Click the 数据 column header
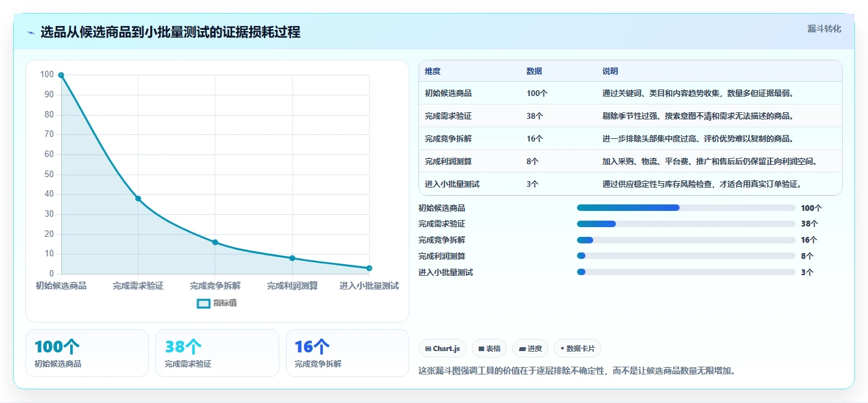868x403 pixels. 534,71
